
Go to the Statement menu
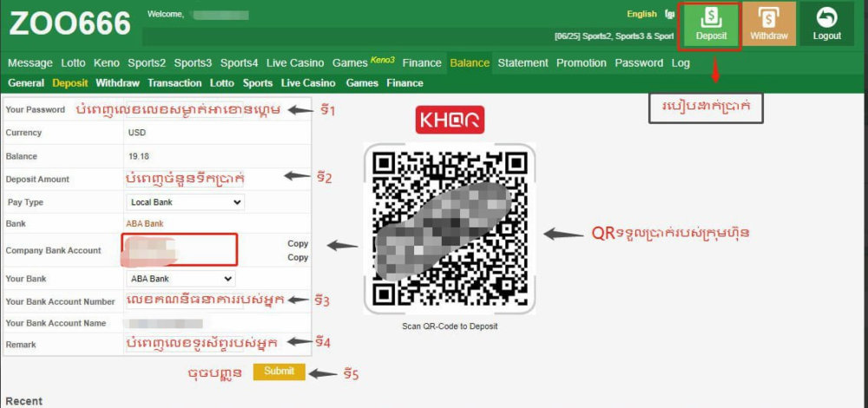click(523, 63)
